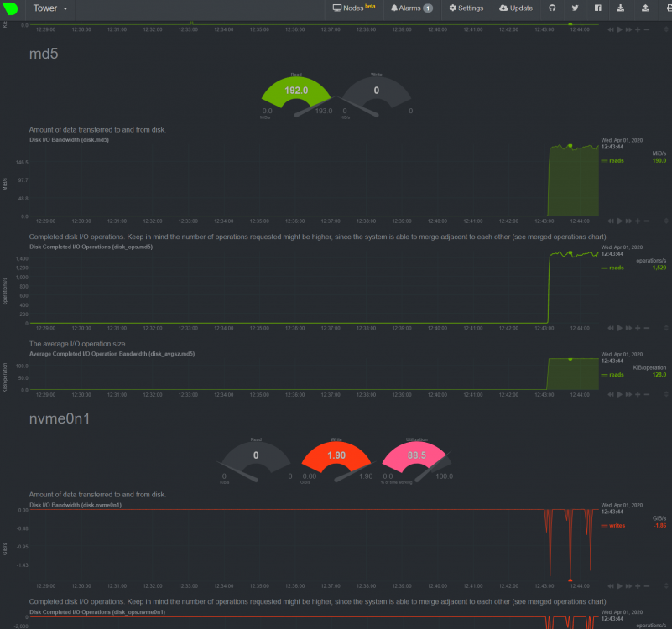Click play on the chart directly under the navbar
672x629 pixels.
[x=620, y=29]
